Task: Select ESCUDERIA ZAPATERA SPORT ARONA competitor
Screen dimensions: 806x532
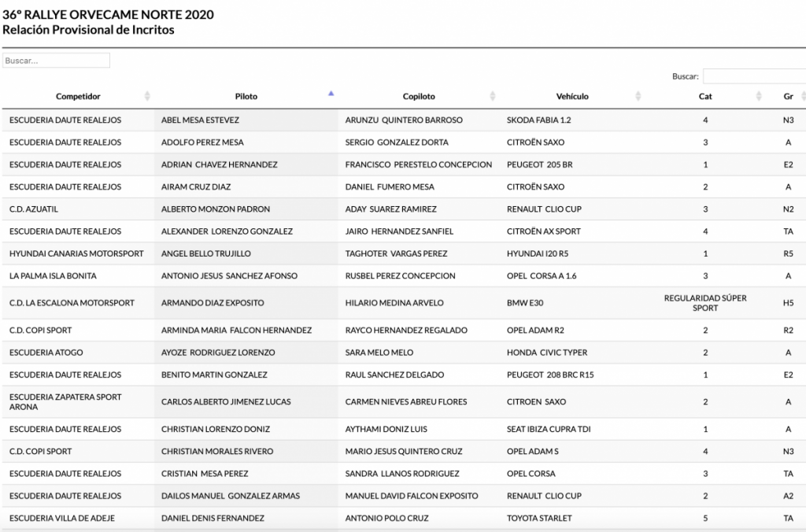Action: tap(65, 402)
